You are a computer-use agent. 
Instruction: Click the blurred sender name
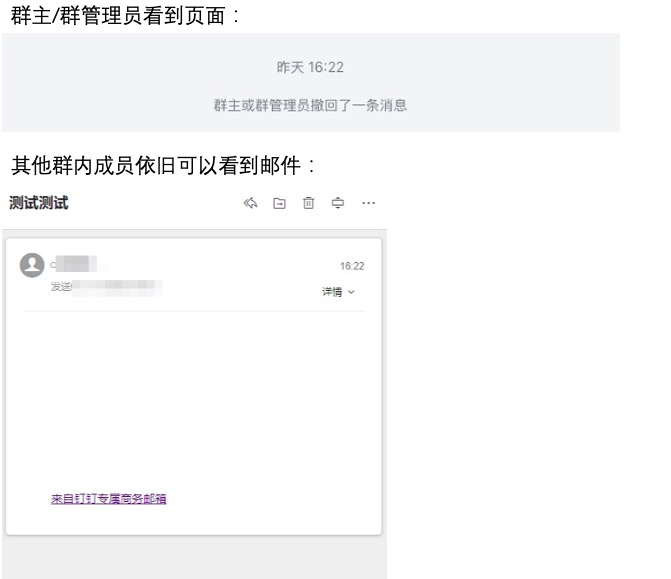tap(74, 264)
